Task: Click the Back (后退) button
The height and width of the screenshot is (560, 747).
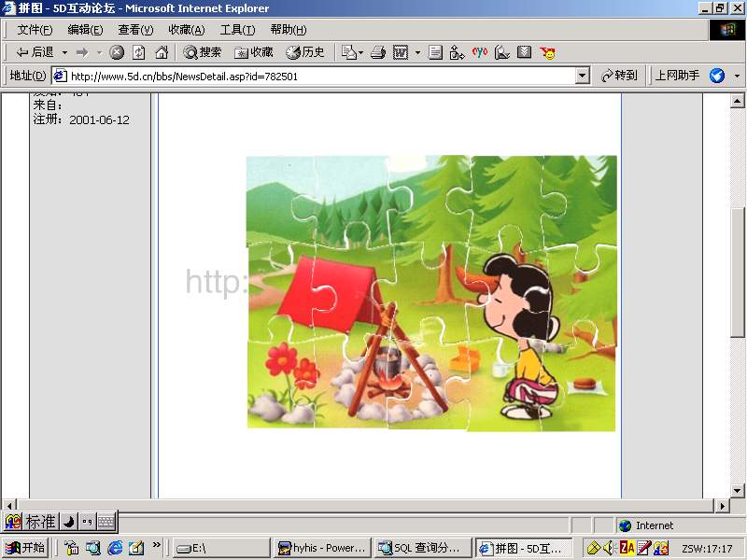Action: click(x=35, y=52)
